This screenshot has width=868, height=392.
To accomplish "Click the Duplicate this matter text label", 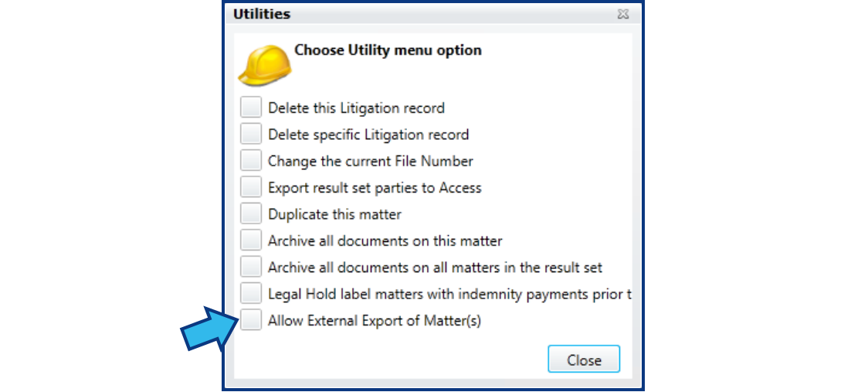I will coord(335,214).
